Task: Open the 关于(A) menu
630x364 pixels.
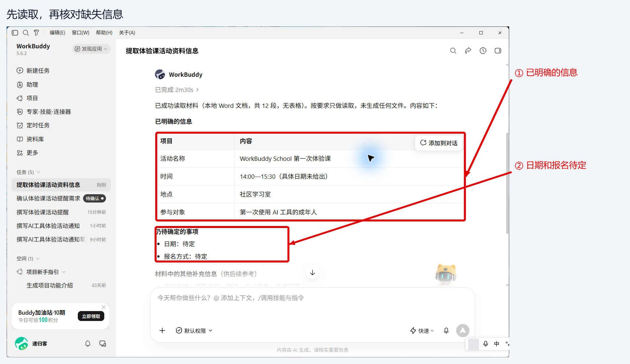Action: [x=127, y=32]
